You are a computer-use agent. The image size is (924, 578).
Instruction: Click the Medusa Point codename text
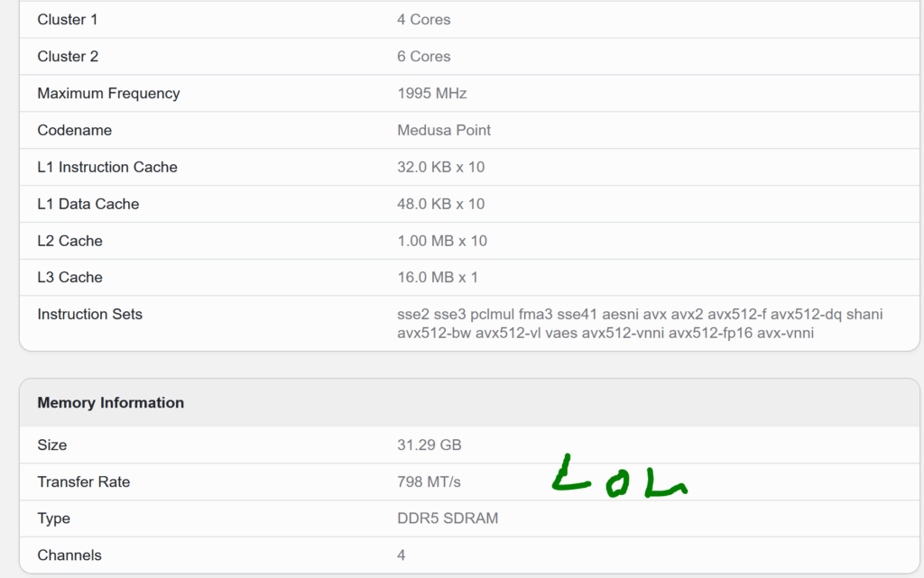coord(444,130)
